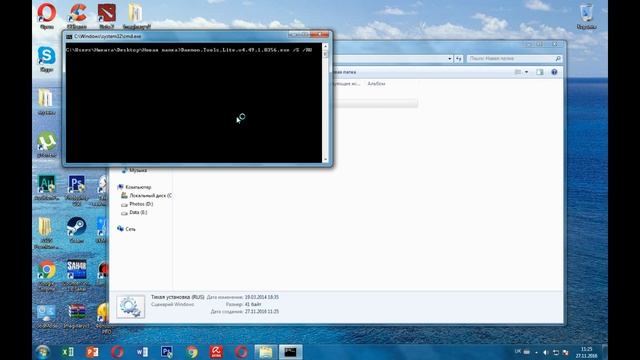Open Opera icon next to PowerPoint in taskbar
Viewport: 640px width, 360px height.
[117, 351]
